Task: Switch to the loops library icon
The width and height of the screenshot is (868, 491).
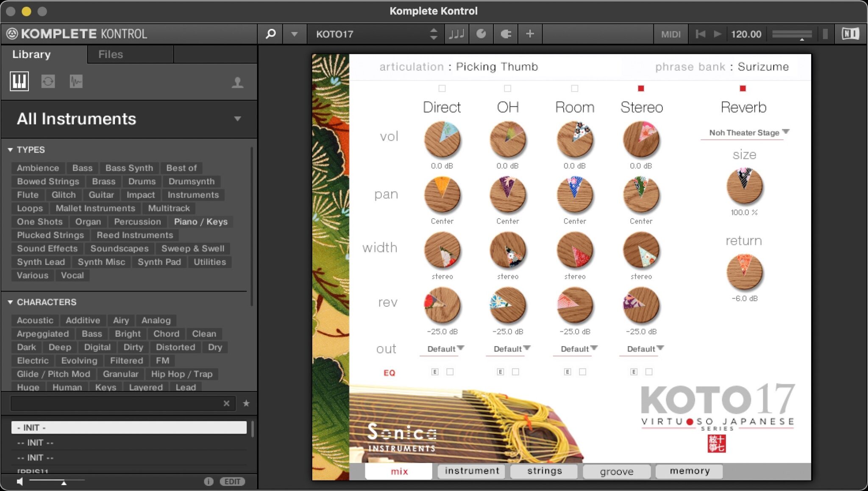Action: coord(48,81)
